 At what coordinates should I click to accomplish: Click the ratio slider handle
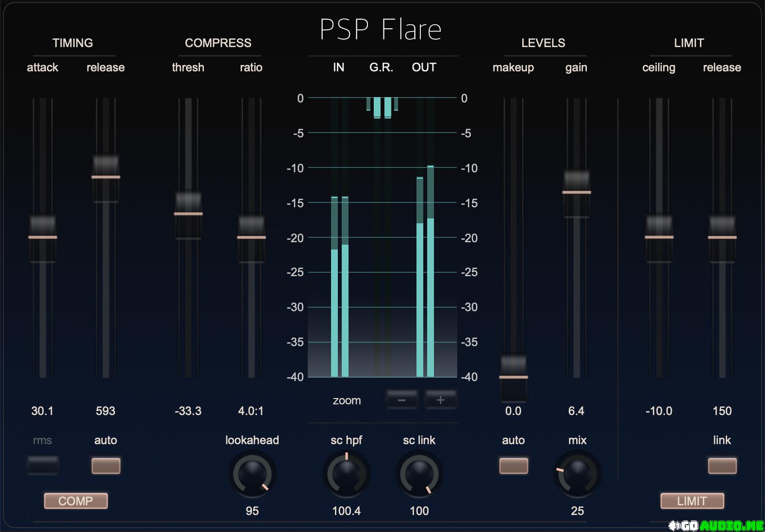(251, 238)
